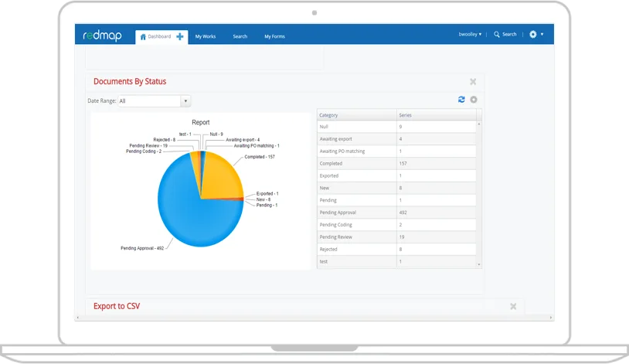Go to the My Works tab
Image resolution: width=629 pixels, height=364 pixels.
click(x=206, y=36)
